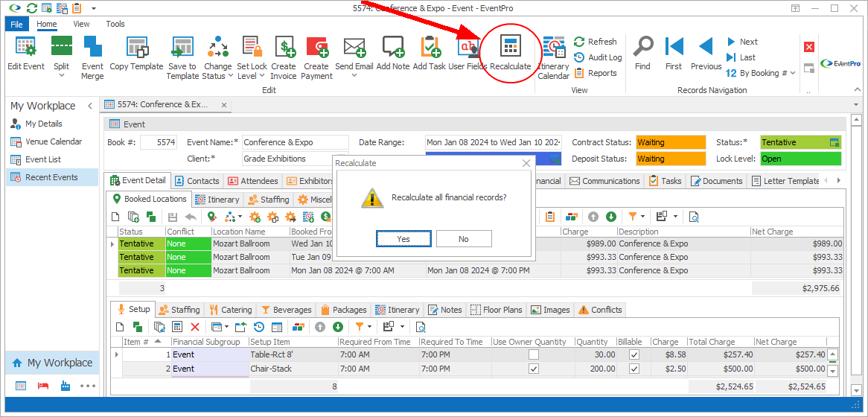Click green move-down arrow in Setup toolbar
Viewport: 868px width, 417px height.
[x=338, y=327]
